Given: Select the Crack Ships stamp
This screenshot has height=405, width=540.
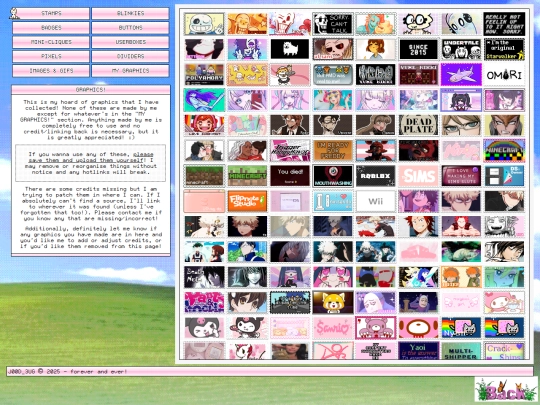Looking at the screenshot, I should 504,351.
